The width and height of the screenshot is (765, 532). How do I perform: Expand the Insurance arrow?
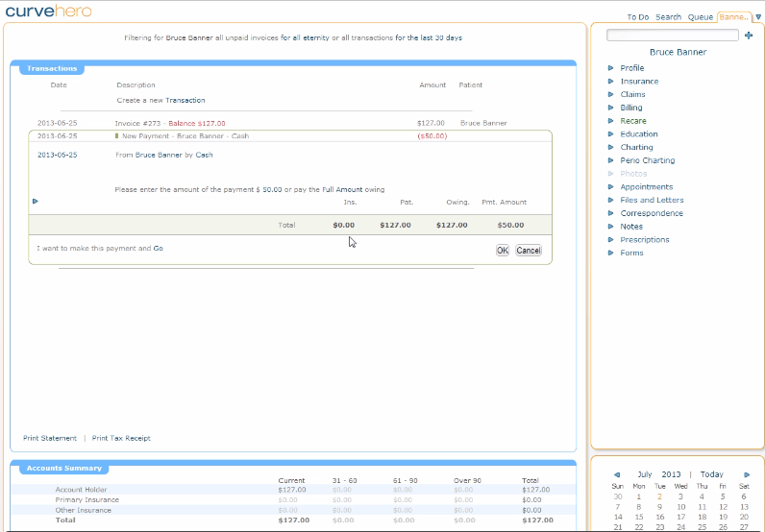pos(610,81)
